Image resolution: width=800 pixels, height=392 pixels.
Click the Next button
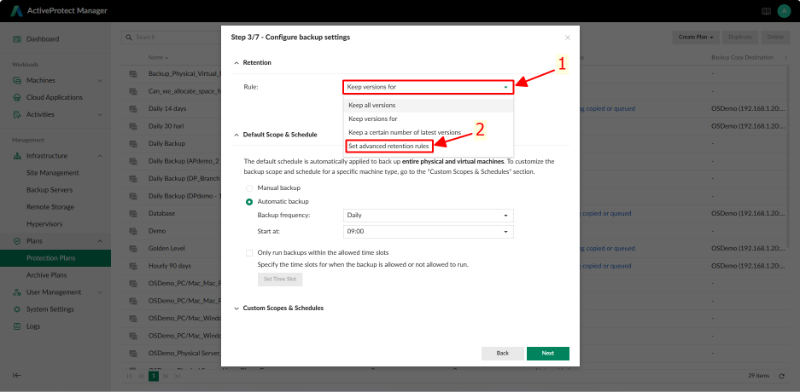548,353
